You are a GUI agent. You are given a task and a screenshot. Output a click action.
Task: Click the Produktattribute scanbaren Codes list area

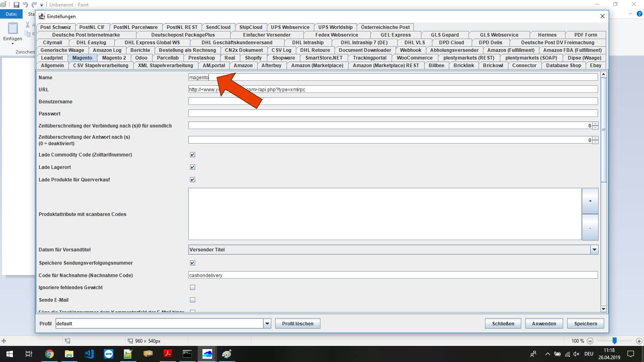385,214
